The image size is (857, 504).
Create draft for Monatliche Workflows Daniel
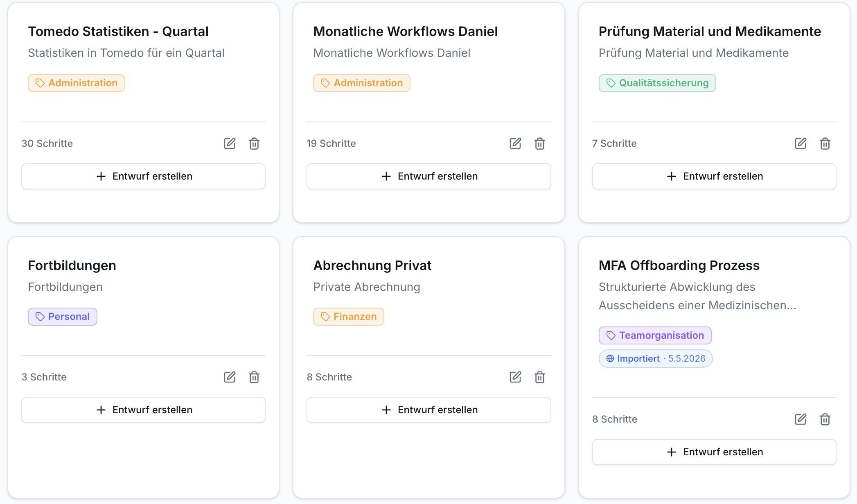click(429, 176)
